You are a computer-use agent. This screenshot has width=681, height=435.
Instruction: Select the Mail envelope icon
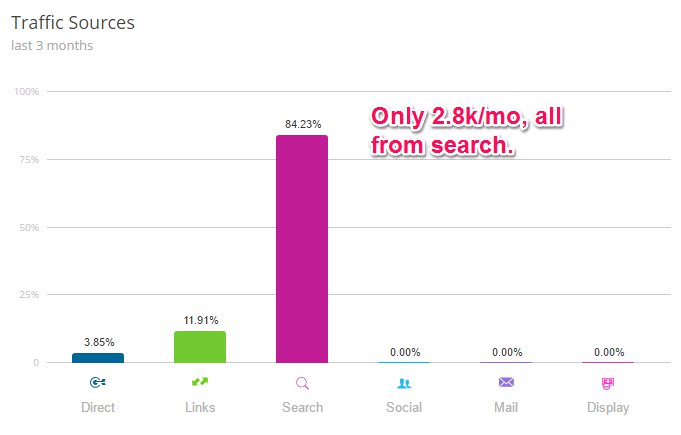(506, 382)
